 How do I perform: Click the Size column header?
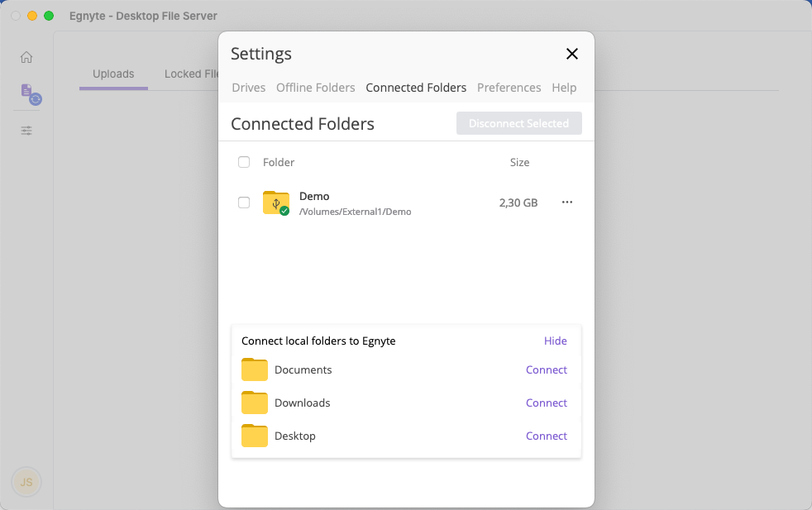[519, 163]
